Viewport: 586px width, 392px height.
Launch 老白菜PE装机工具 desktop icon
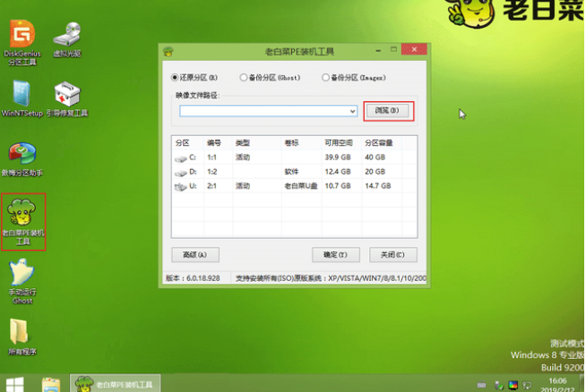22,222
